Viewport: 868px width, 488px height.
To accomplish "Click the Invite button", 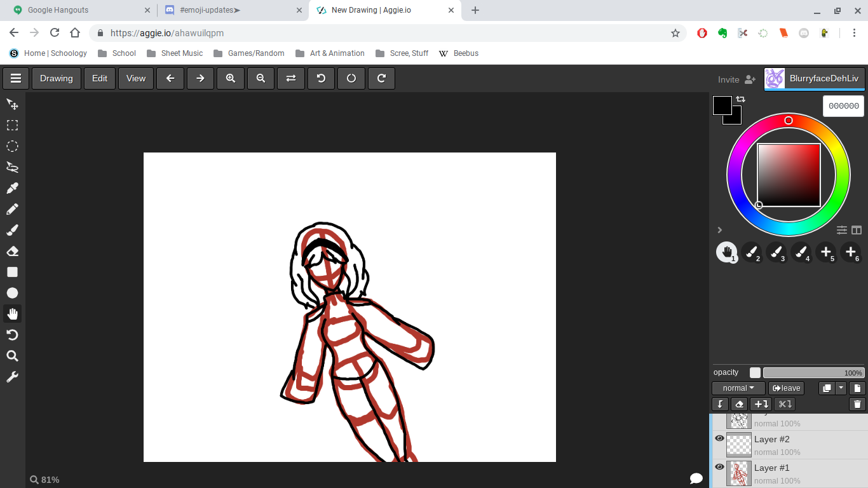I will pyautogui.click(x=736, y=79).
